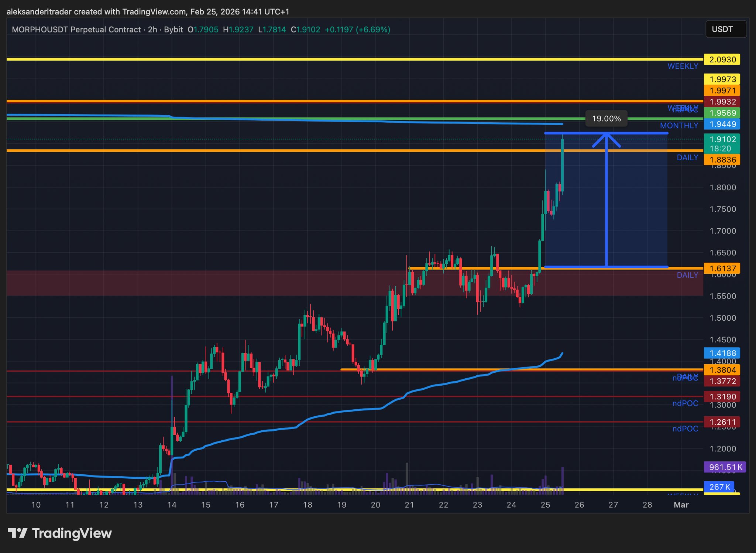Click the MORPHOUSDT Perpetual Contract symbol title
The width and height of the screenshot is (756, 553).
76,30
